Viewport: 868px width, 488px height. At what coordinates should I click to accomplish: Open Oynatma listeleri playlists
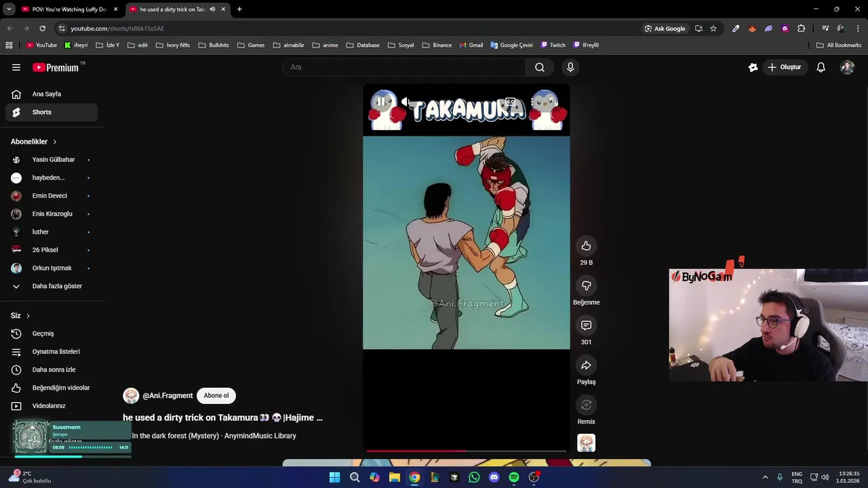coord(52,352)
